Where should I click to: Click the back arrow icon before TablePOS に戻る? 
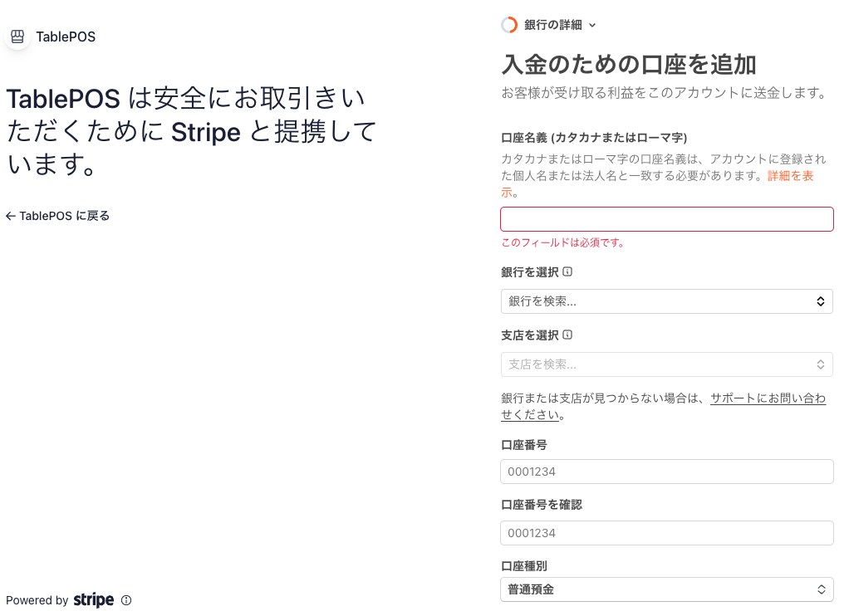[10, 216]
